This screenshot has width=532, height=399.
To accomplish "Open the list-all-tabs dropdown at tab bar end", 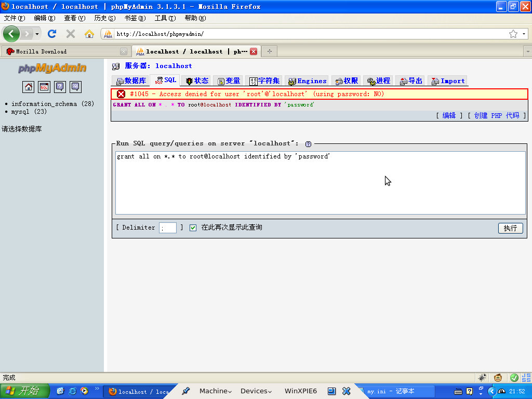I will (528, 51).
